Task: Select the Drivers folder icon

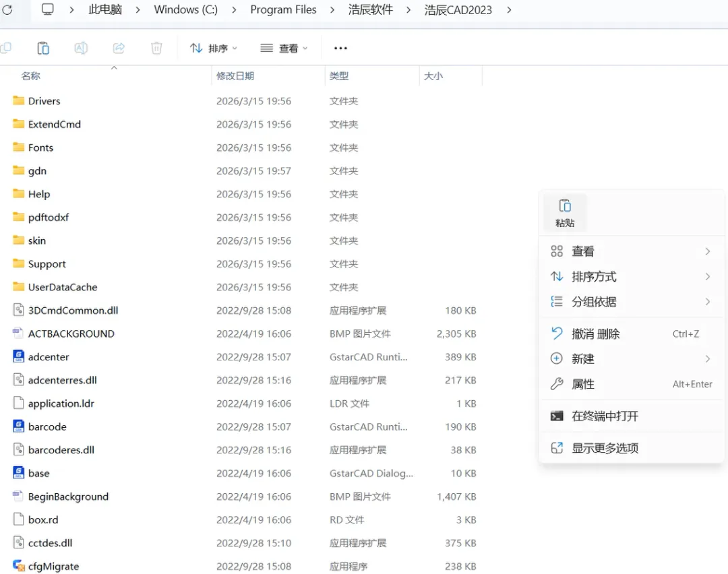Action: [19, 100]
